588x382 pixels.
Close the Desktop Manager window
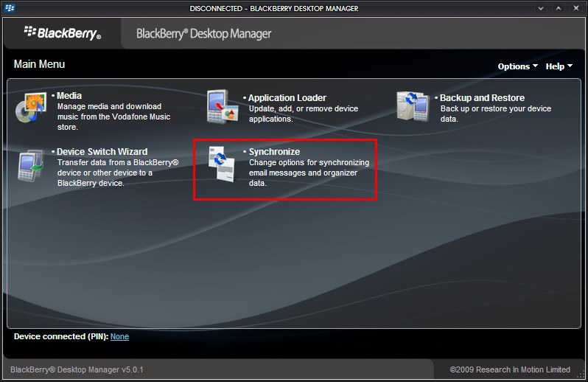[x=576, y=8]
